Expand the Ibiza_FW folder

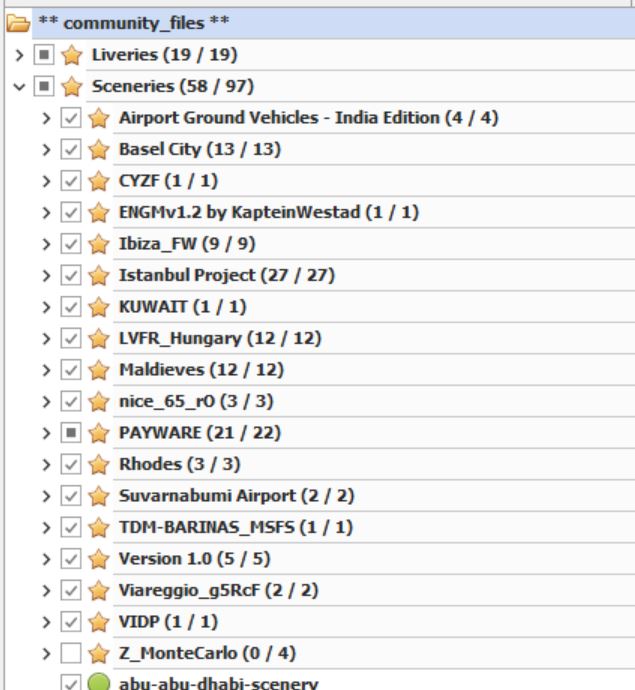pos(46,244)
